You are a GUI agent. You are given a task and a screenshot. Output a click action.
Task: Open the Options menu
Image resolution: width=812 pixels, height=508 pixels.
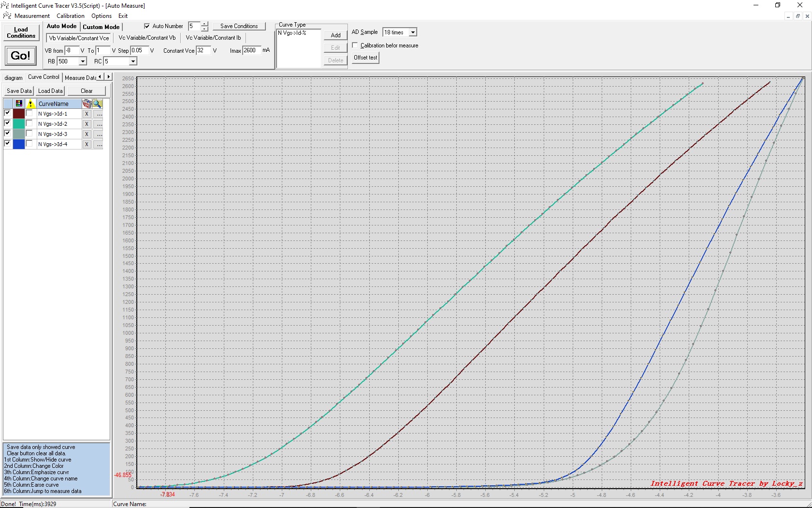[101, 16]
